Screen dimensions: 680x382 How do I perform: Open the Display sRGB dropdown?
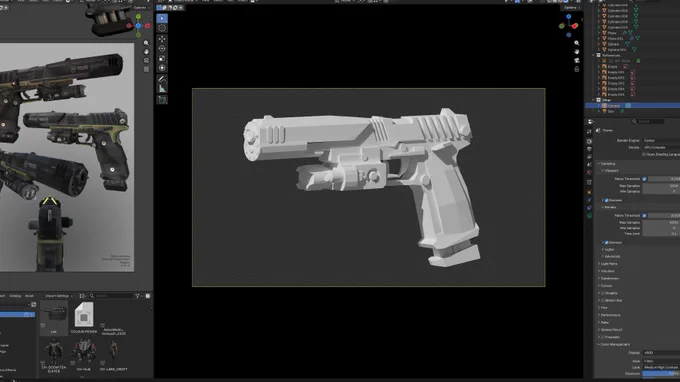click(661, 353)
